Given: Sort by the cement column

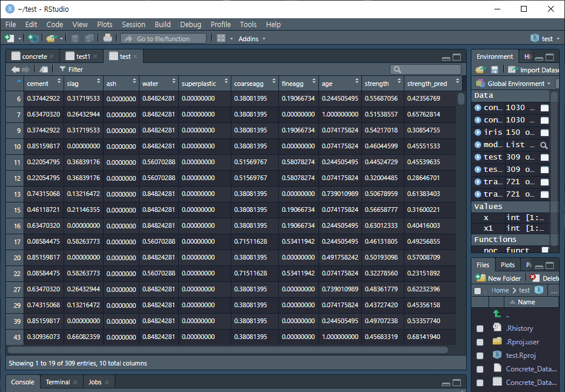Looking at the screenshot, I should pos(44,84).
